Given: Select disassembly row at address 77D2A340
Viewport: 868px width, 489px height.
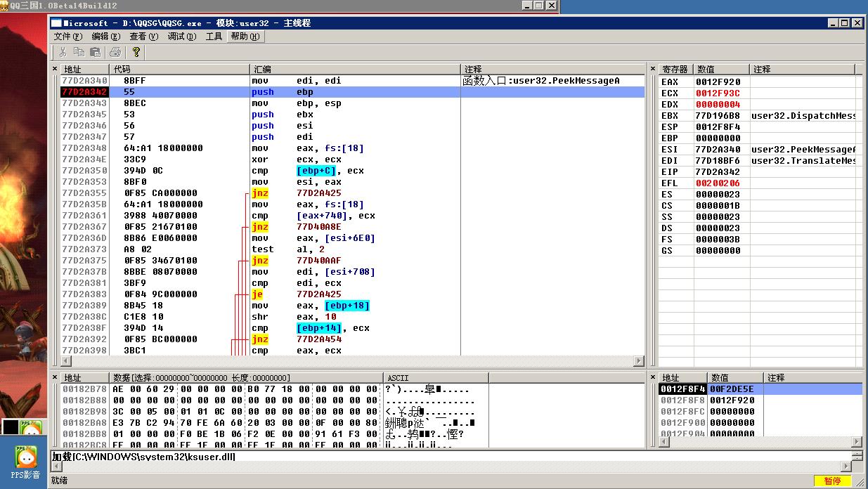Looking at the screenshot, I should click(351, 81).
